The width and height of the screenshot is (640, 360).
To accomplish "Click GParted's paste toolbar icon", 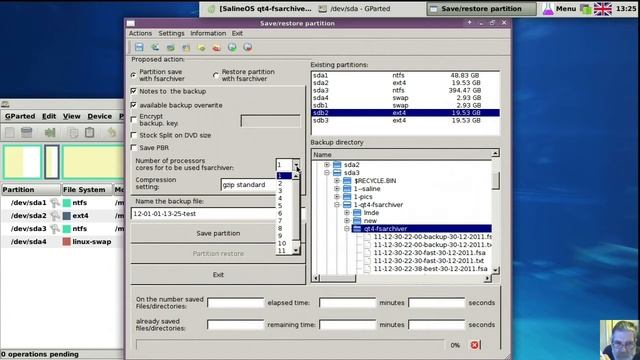I will tap(90, 133).
